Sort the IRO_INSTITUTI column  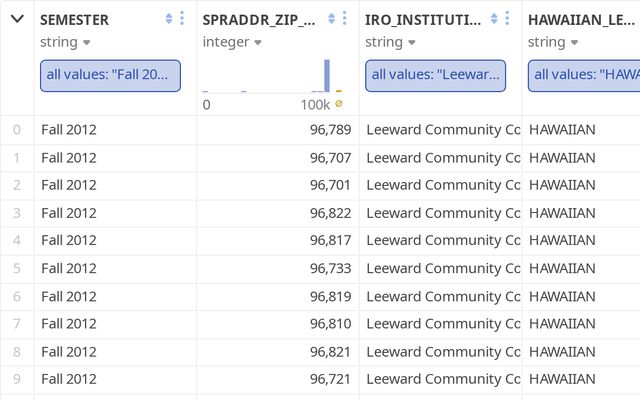click(x=494, y=18)
